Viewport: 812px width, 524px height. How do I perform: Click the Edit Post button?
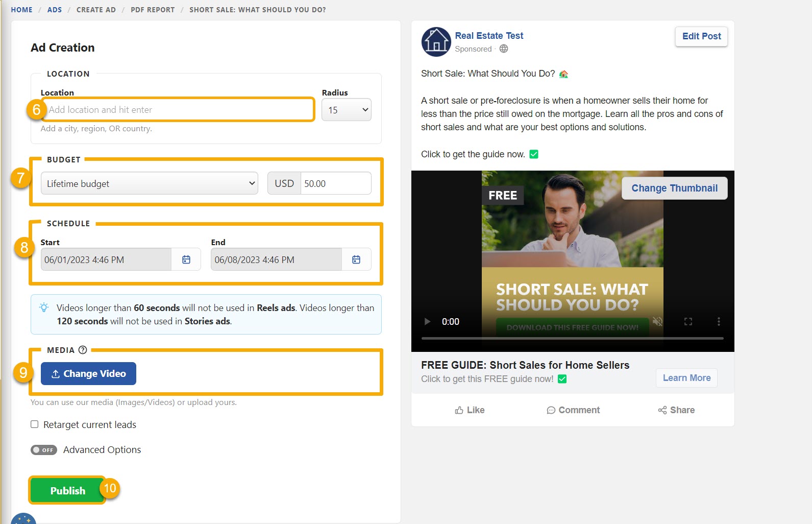pos(701,36)
